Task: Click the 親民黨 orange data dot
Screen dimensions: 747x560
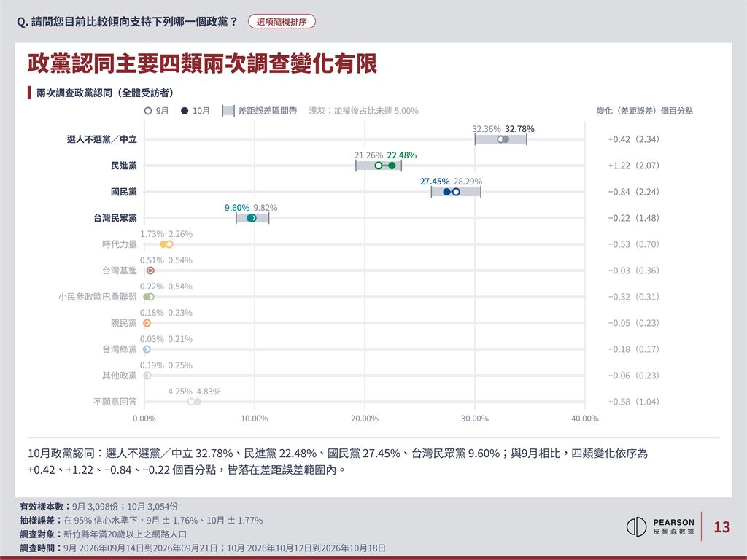Action: pyautogui.click(x=147, y=323)
